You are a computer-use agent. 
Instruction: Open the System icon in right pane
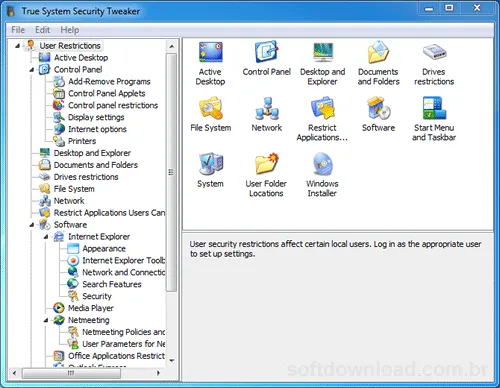[210, 164]
